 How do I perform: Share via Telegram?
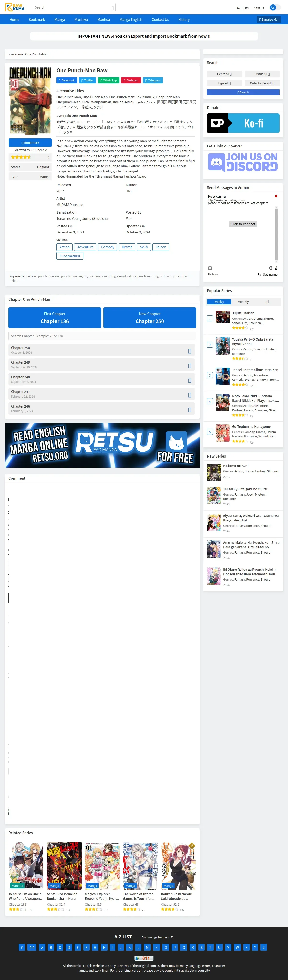(x=153, y=80)
